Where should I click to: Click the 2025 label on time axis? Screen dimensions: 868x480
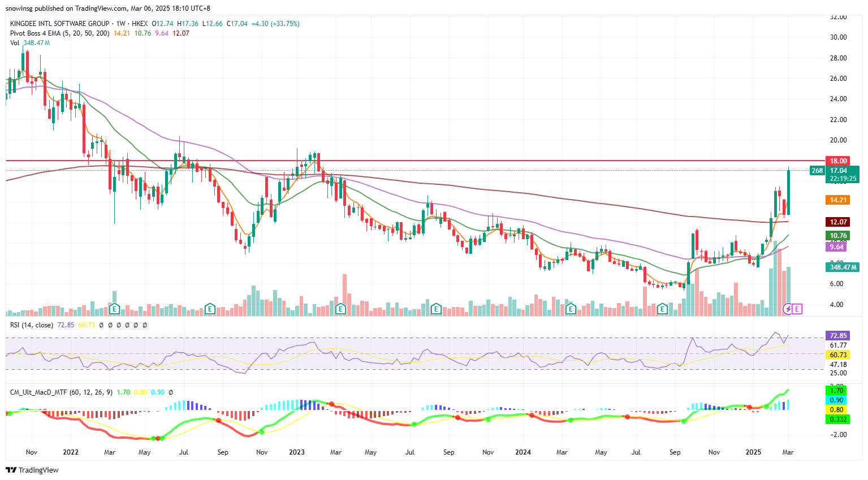(753, 452)
